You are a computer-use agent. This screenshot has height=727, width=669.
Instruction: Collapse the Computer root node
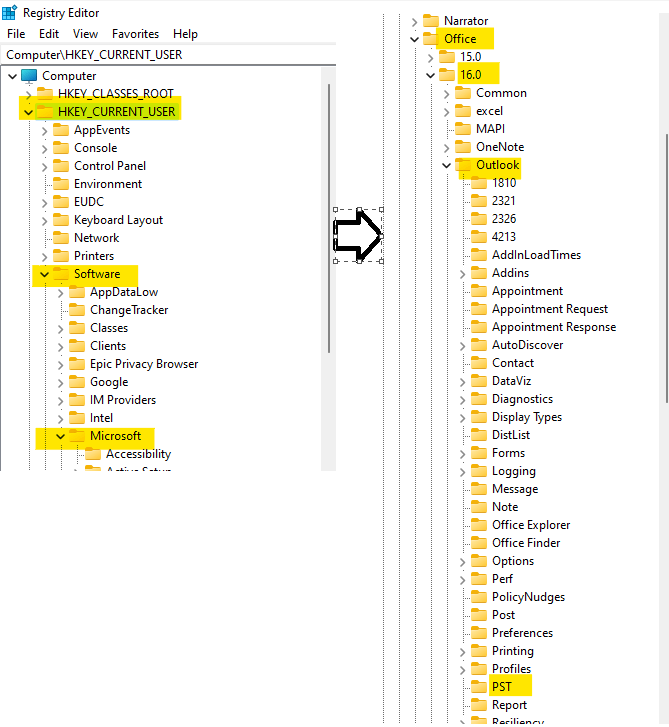click(13, 76)
